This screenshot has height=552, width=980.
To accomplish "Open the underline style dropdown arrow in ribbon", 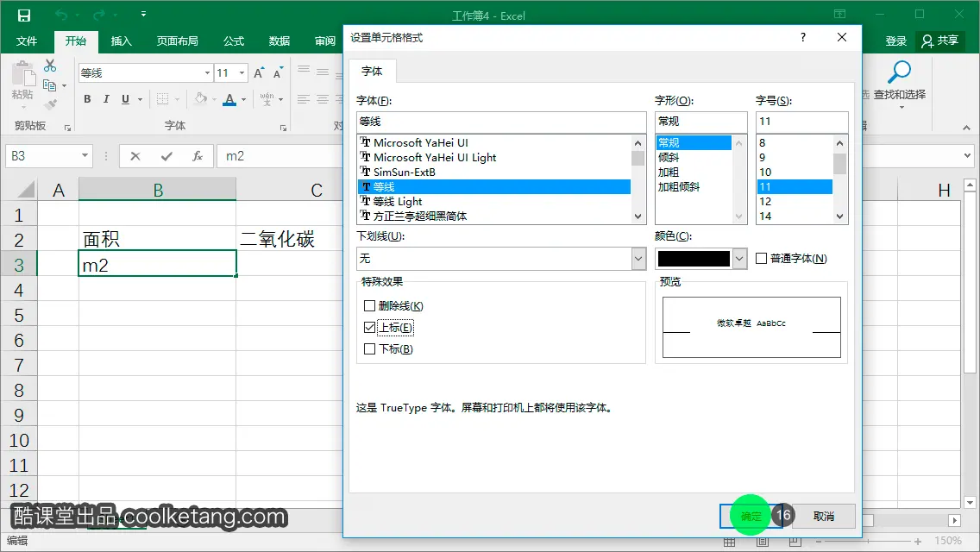I will (x=140, y=99).
